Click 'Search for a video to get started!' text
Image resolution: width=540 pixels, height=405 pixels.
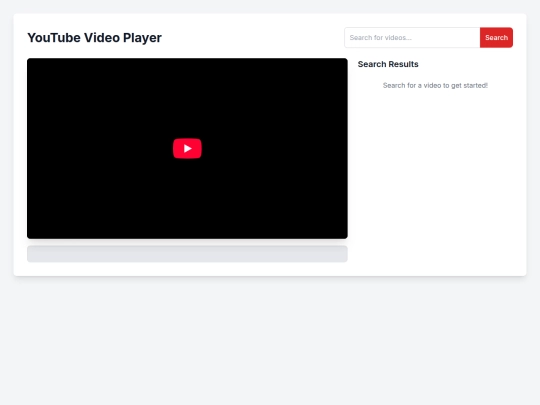[435, 85]
